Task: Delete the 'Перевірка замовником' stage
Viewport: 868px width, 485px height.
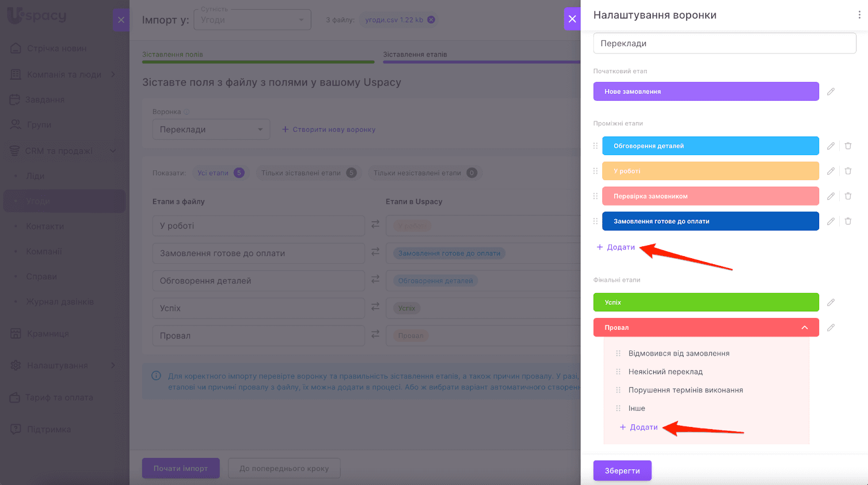Action: [848, 196]
